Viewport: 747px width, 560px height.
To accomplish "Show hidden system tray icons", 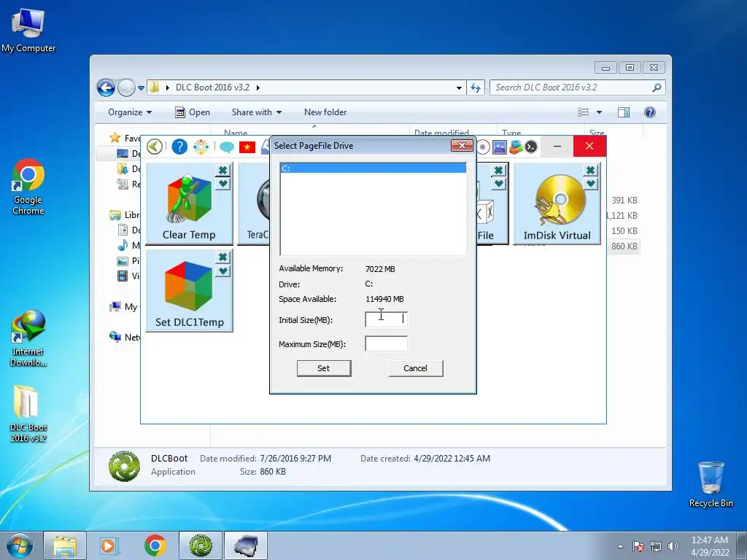I will point(620,546).
